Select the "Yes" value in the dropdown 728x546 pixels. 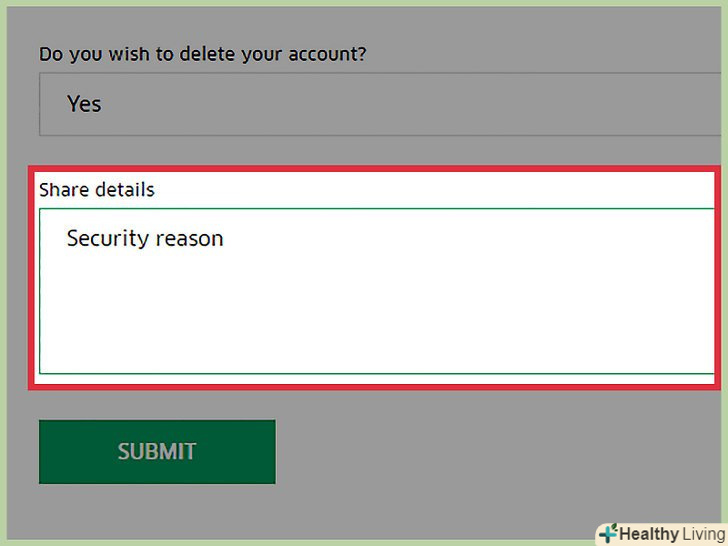pyautogui.click(x=84, y=104)
